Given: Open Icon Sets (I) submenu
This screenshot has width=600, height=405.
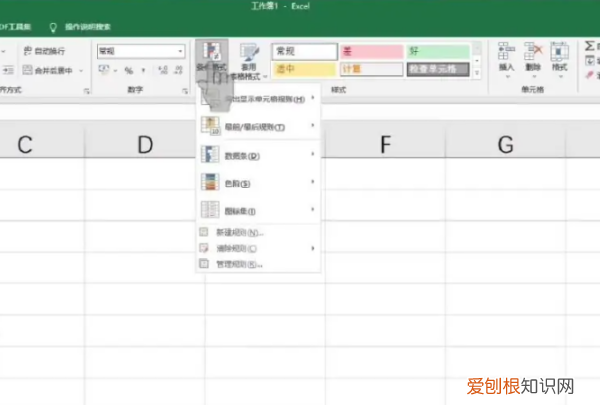Looking at the screenshot, I should pyautogui.click(x=258, y=210).
